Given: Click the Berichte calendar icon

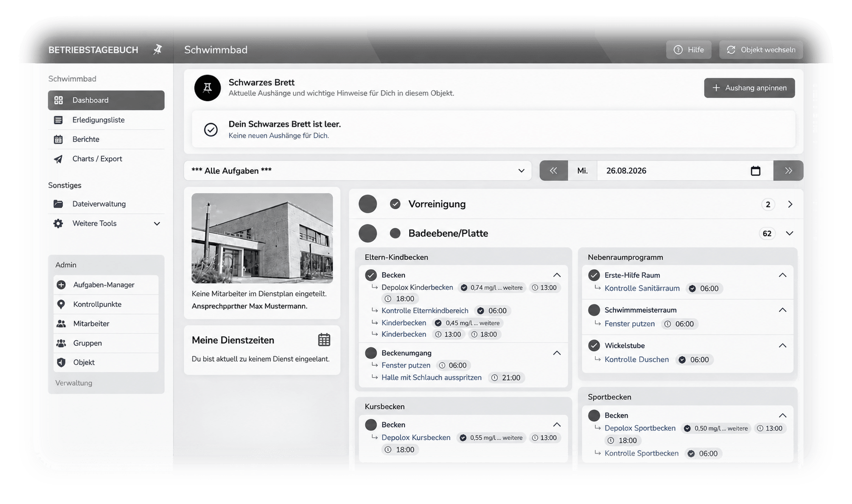Looking at the screenshot, I should tap(58, 139).
